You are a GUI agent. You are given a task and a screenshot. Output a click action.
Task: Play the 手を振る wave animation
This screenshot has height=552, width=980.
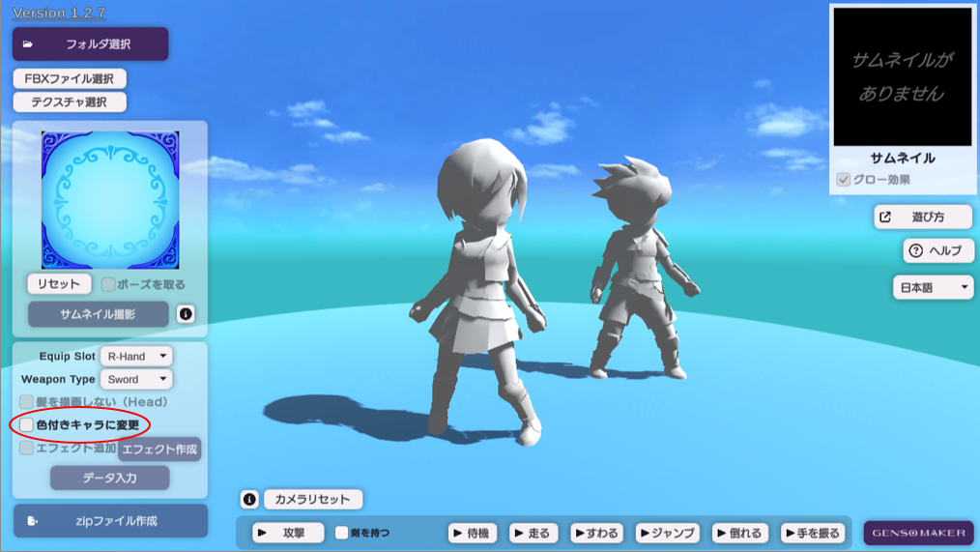813,533
